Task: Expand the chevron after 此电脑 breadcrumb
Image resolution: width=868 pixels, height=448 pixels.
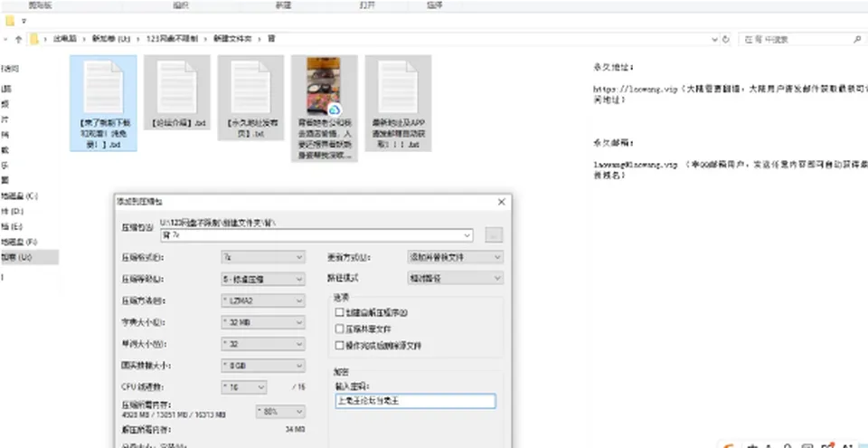Action: point(83,39)
